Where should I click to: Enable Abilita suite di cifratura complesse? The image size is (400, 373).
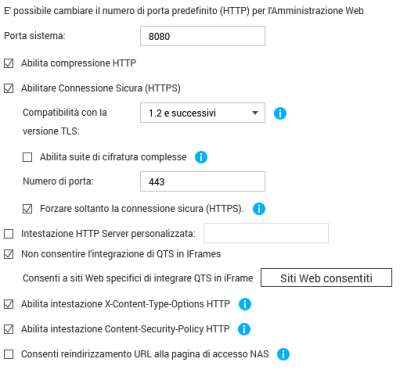(x=27, y=157)
